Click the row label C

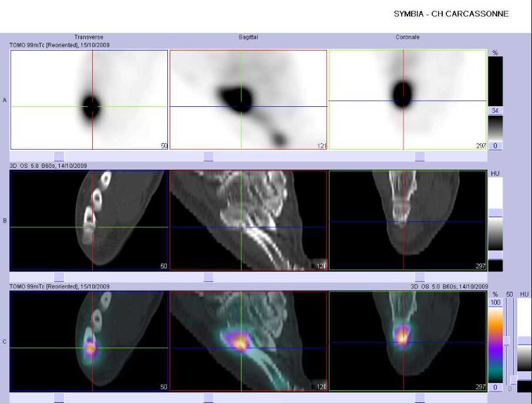[5, 342]
